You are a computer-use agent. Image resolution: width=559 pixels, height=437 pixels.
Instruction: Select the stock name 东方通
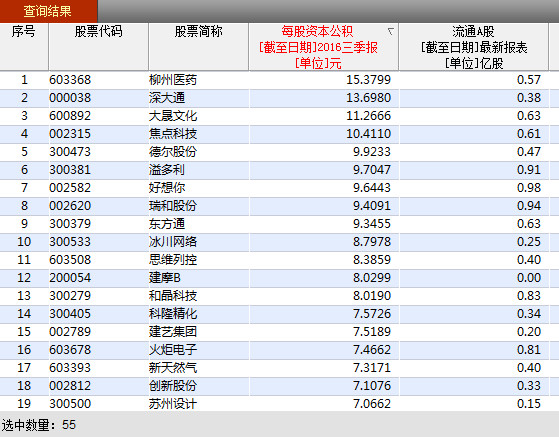tap(167, 224)
